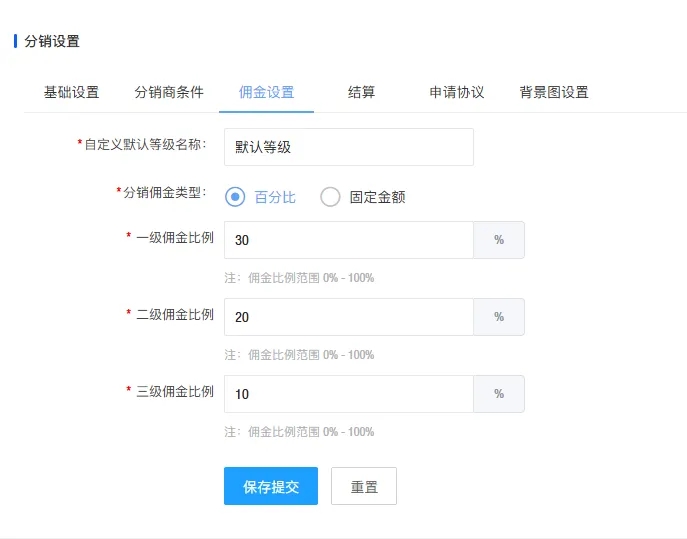This screenshot has width=687, height=539.
Task: Click the 默认等级 name input field
Action: (x=348, y=146)
